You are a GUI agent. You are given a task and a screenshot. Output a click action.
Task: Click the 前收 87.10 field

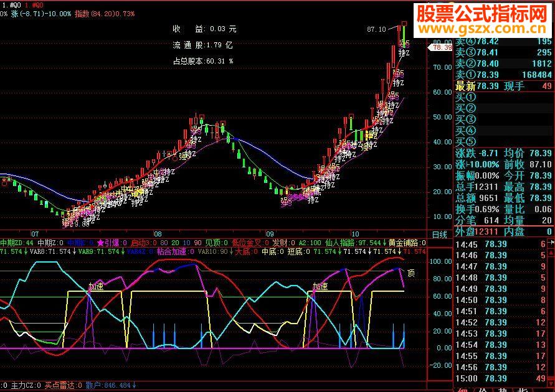coord(528,164)
